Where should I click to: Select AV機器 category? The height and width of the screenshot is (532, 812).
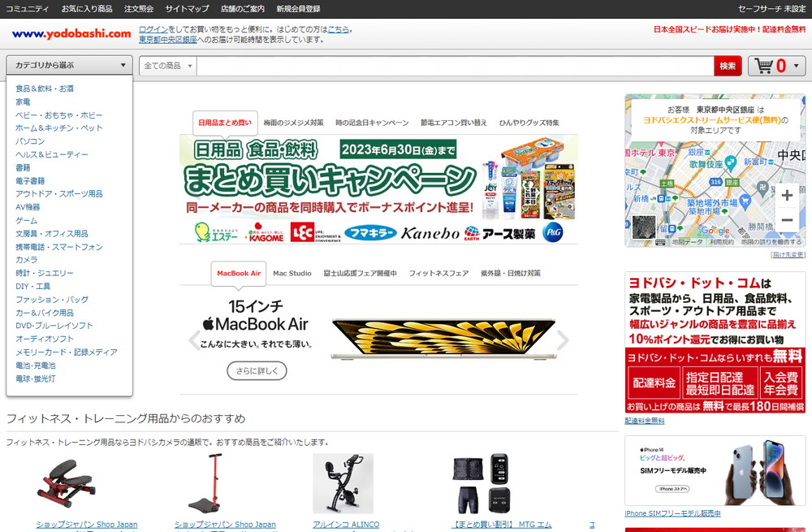[28, 207]
